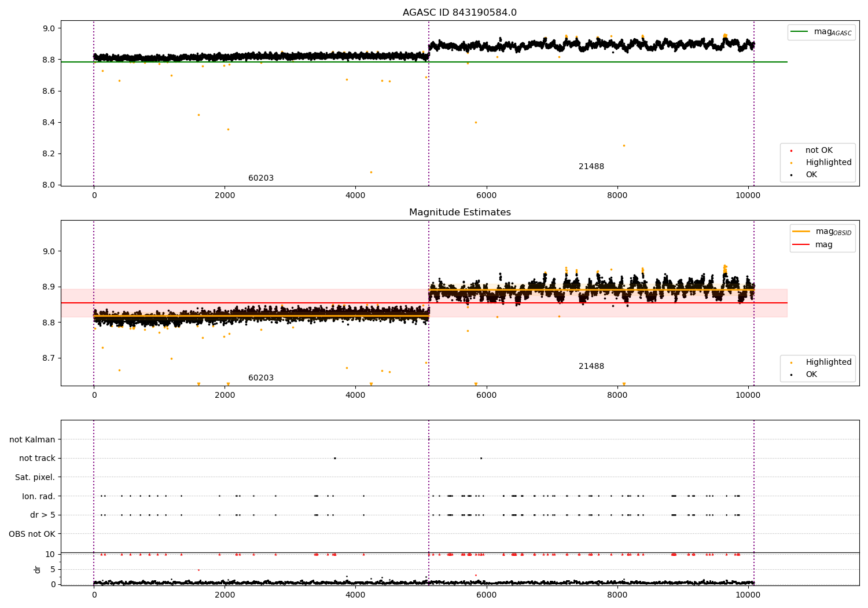The height and width of the screenshot is (608, 868).
Task: Click the 8.7 y-tick in Magnitude Estimates plot
Action: [x=49, y=358]
